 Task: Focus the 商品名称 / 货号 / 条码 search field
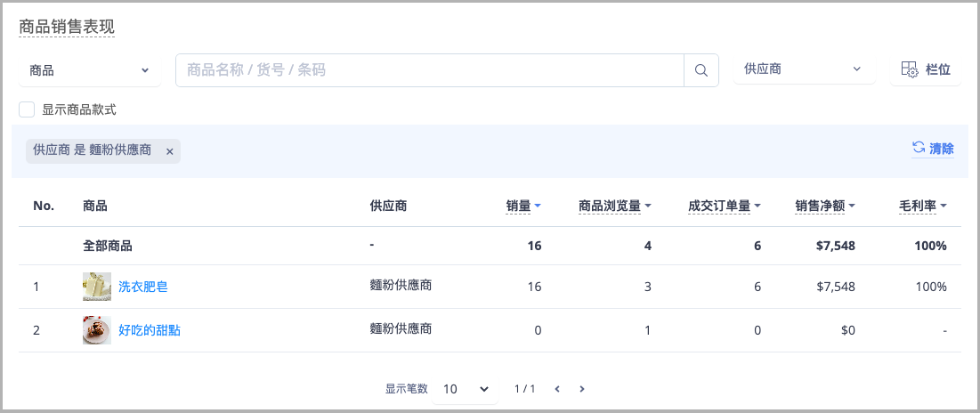click(x=430, y=70)
